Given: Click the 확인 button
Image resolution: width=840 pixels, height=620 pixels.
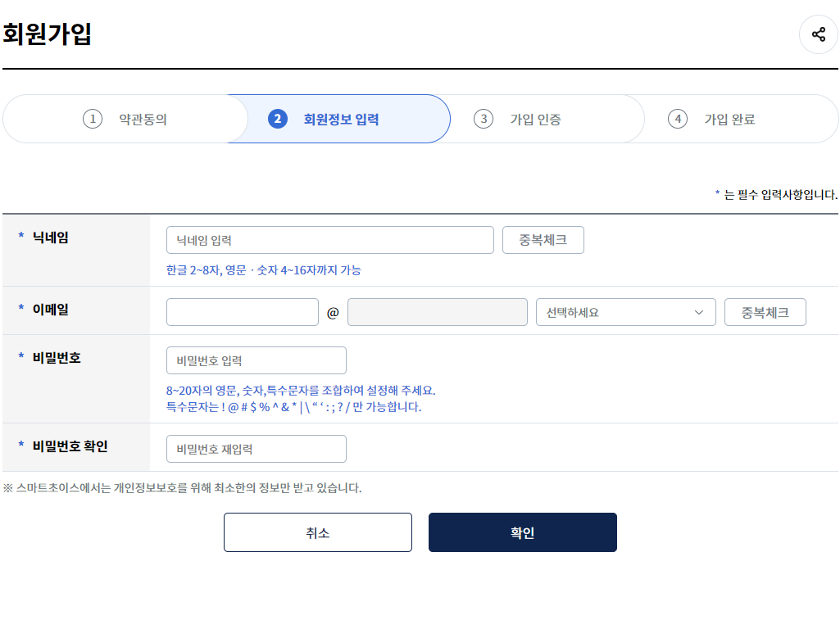Looking at the screenshot, I should (522, 532).
